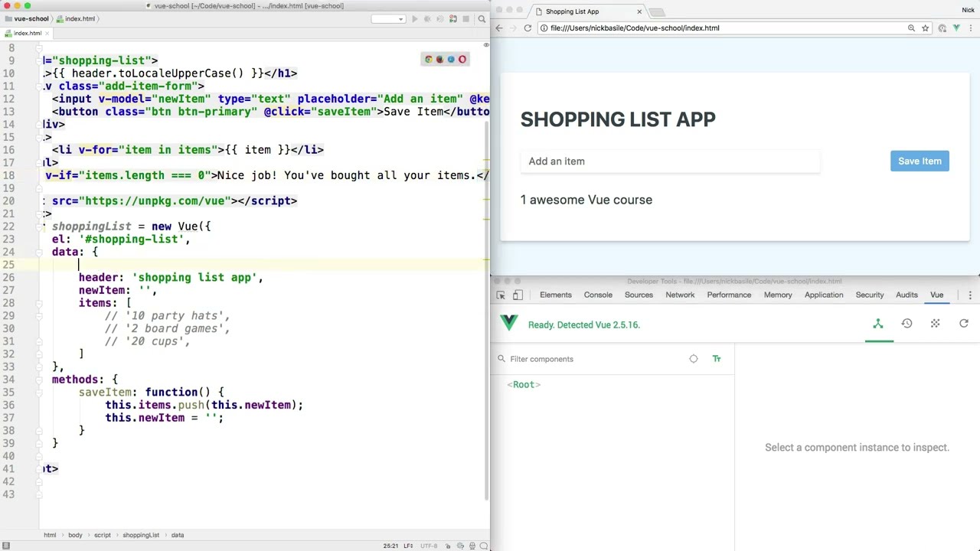Open the line separator LF selector
Viewport: 980px width, 551px height.
(x=409, y=546)
